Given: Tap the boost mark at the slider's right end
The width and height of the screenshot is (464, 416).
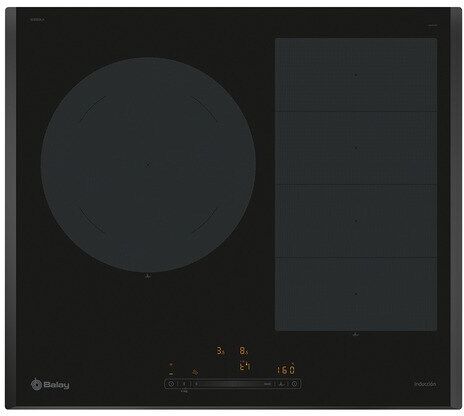Looking at the screenshot, I should tap(268, 384).
